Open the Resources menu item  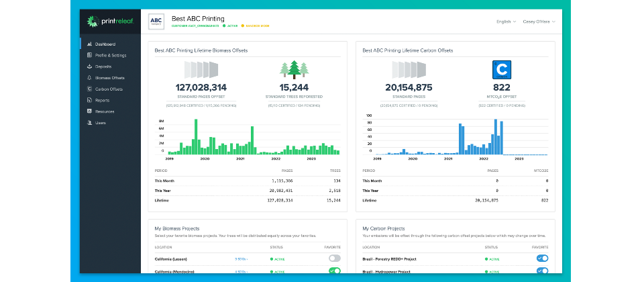104,111
